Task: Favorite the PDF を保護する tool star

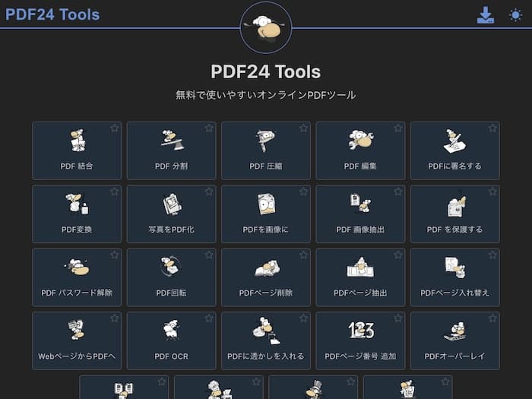Action: pyautogui.click(x=492, y=192)
